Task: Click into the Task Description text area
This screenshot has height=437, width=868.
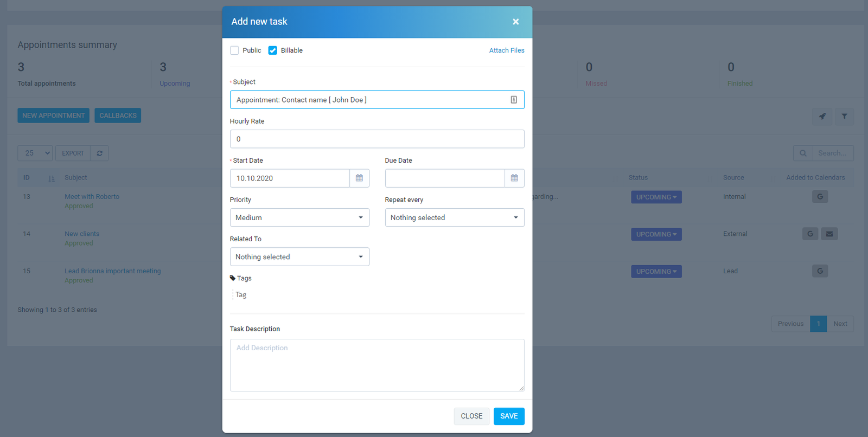Action: click(x=377, y=365)
